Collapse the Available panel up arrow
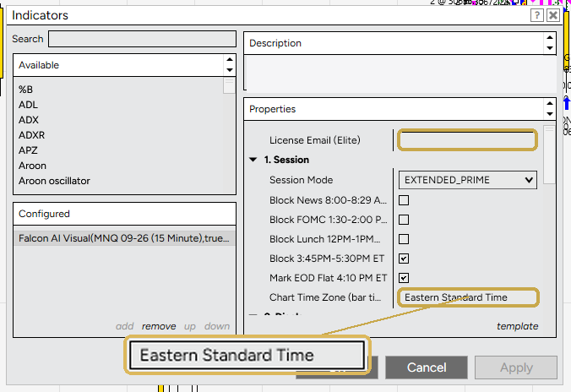571x392 pixels. (230, 59)
